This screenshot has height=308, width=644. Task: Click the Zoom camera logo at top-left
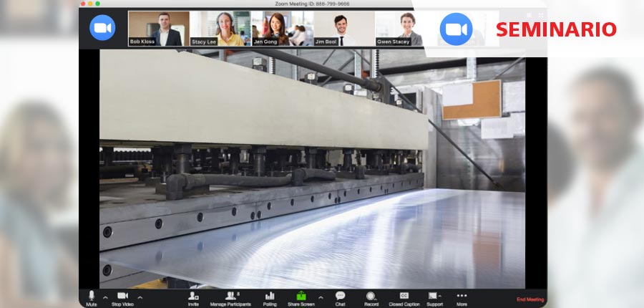(x=102, y=27)
